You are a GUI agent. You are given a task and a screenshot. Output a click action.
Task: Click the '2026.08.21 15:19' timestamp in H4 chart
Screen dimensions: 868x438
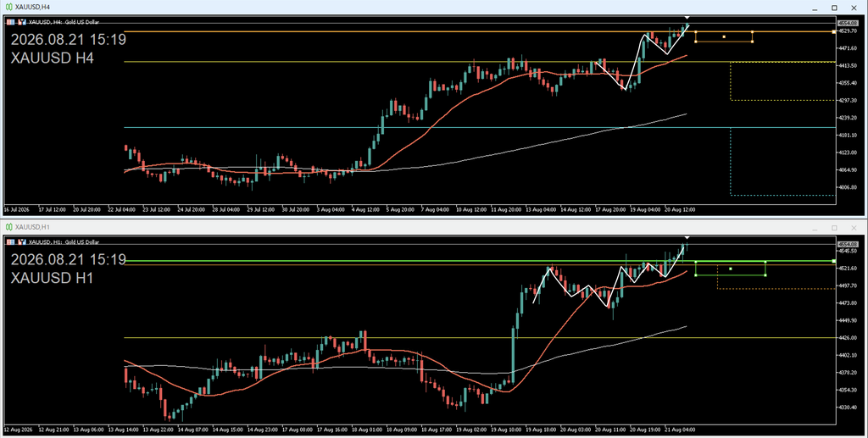click(x=68, y=40)
